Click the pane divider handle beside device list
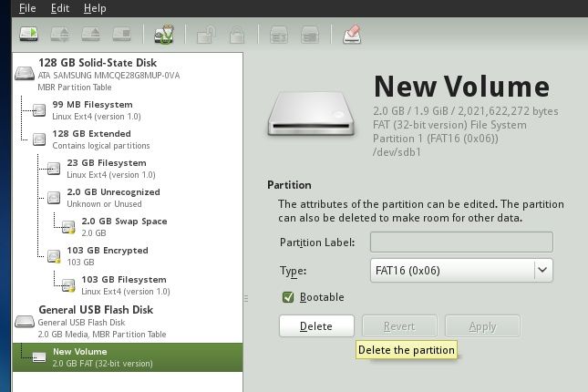The image size is (588, 392). [x=246, y=298]
